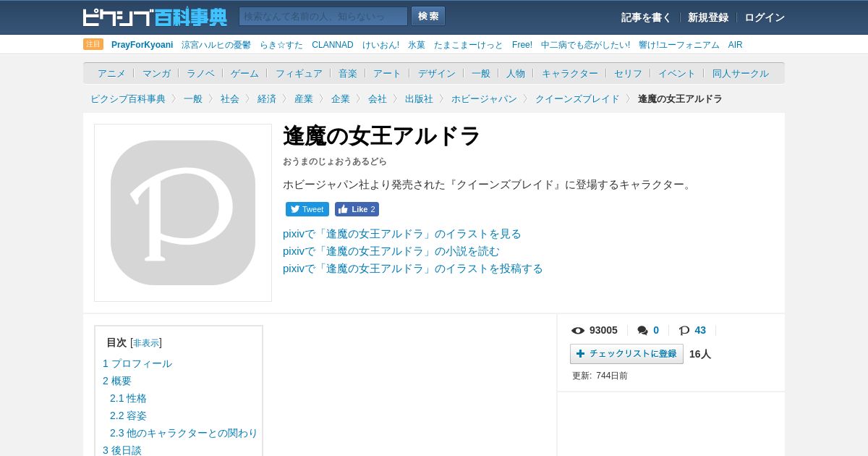
Task: Open the たまこまーけっと trending tag
Action: (x=469, y=45)
